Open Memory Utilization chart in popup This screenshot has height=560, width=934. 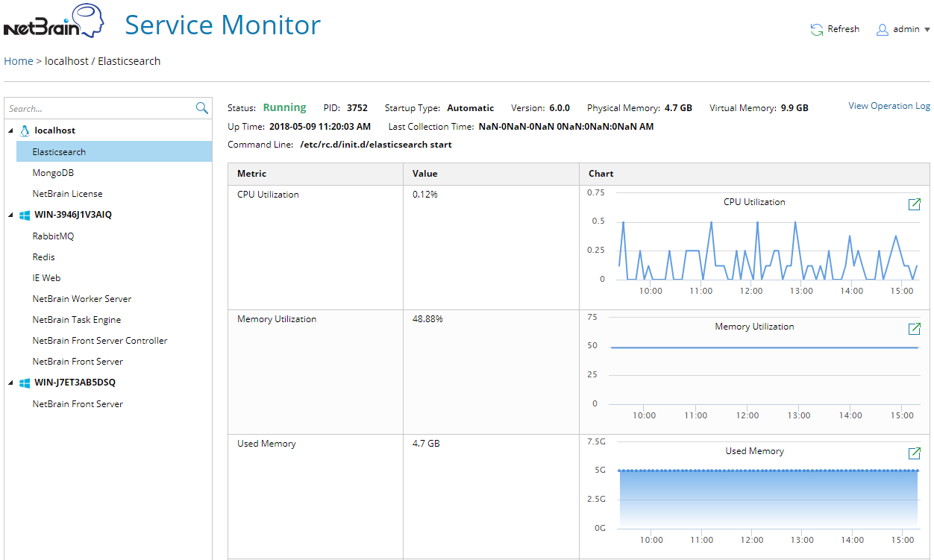[914, 329]
